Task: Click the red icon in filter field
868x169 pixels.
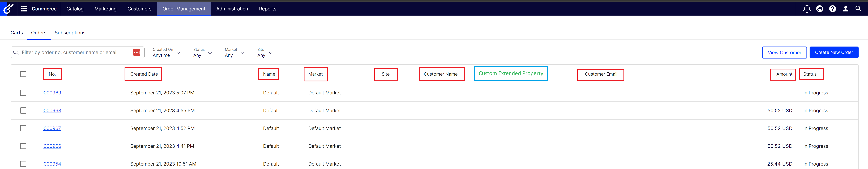Action: click(137, 52)
